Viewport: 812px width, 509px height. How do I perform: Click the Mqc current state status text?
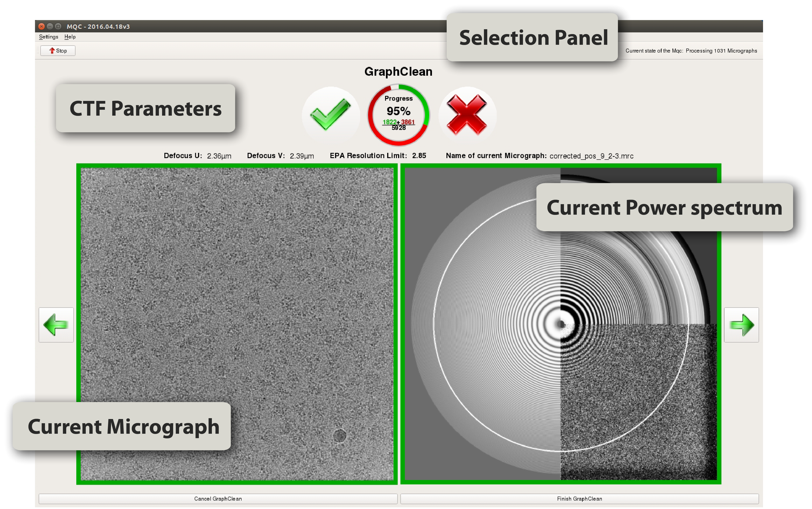pyautogui.click(x=691, y=51)
